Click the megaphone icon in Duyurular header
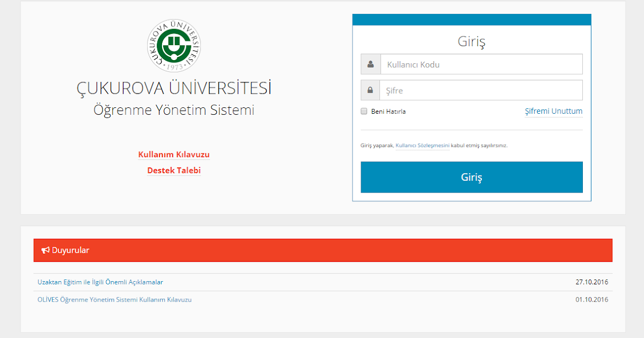 click(x=46, y=250)
